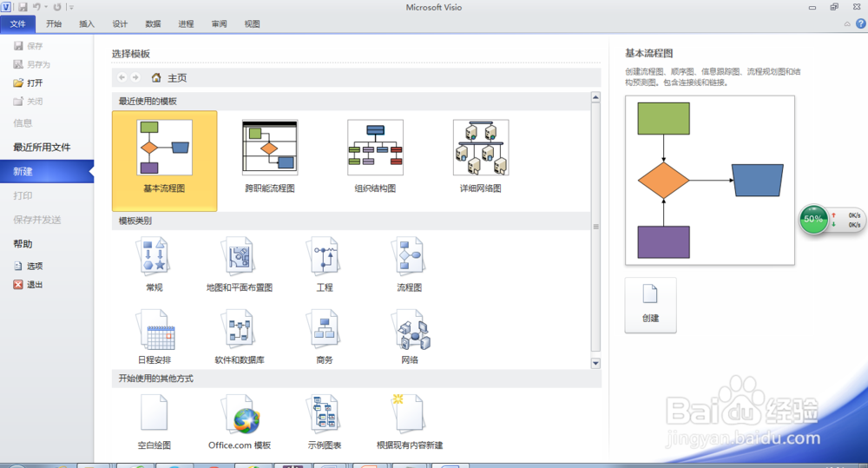Pick the 组织结构图 template icon
The width and height of the screenshot is (868, 468).
click(375, 148)
